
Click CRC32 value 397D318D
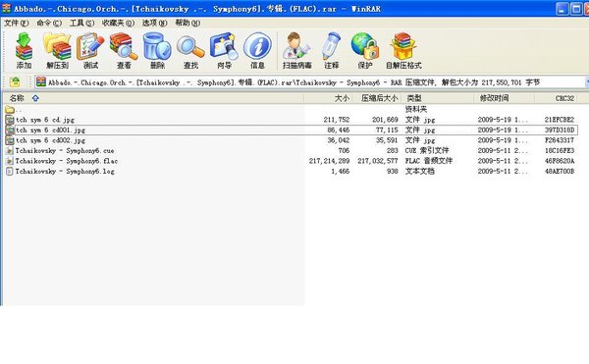pos(560,130)
